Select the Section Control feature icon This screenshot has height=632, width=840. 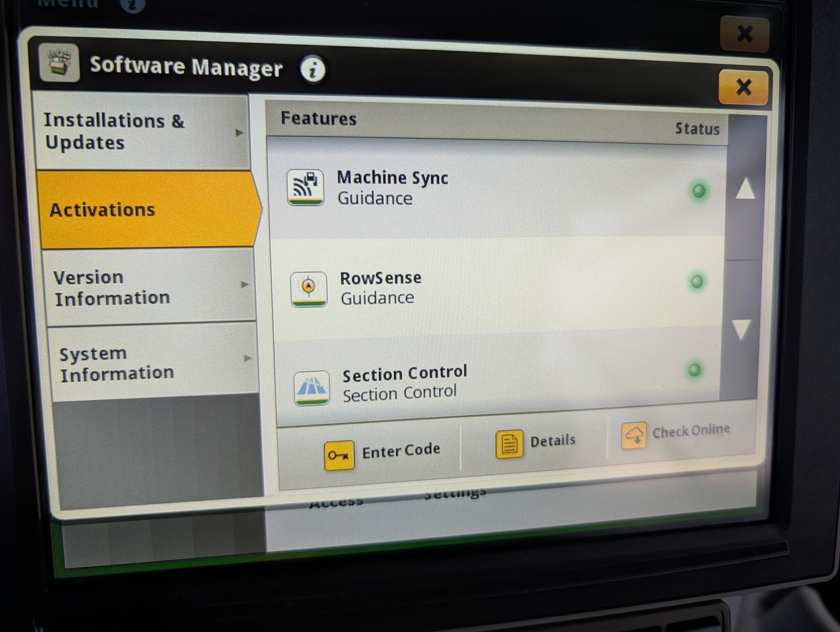[312, 388]
